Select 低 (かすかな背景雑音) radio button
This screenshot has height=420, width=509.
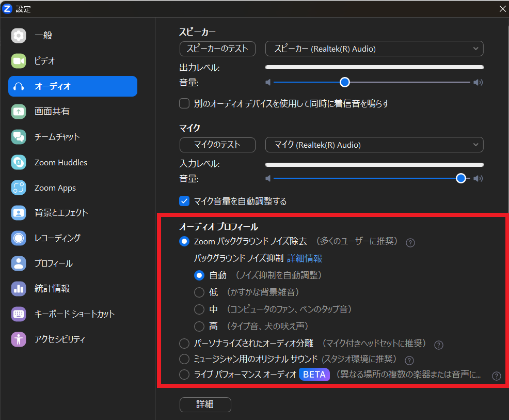point(199,292)
